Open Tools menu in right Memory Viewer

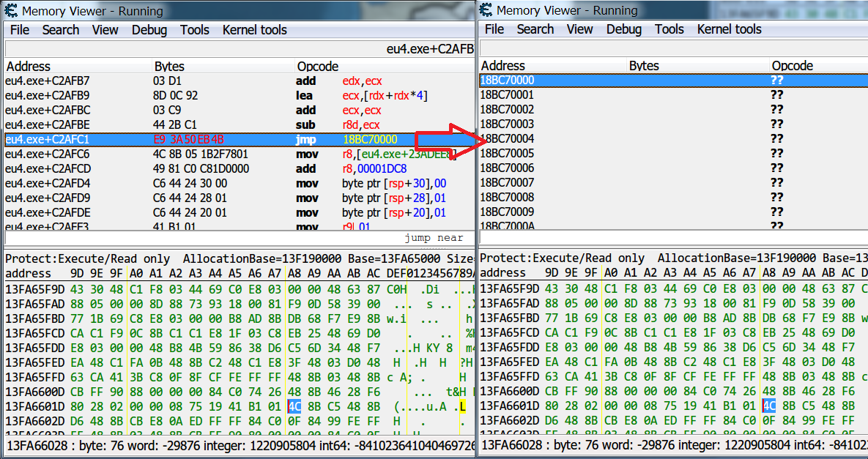click(x=669, y=29)
